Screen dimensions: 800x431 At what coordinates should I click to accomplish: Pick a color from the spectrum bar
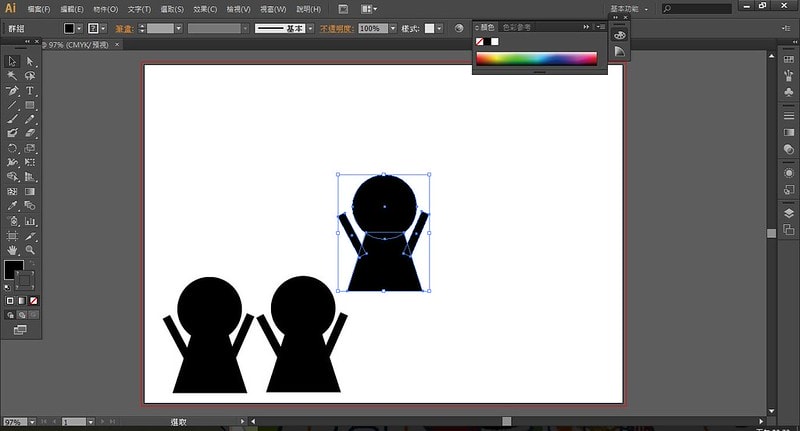(535, 59)
